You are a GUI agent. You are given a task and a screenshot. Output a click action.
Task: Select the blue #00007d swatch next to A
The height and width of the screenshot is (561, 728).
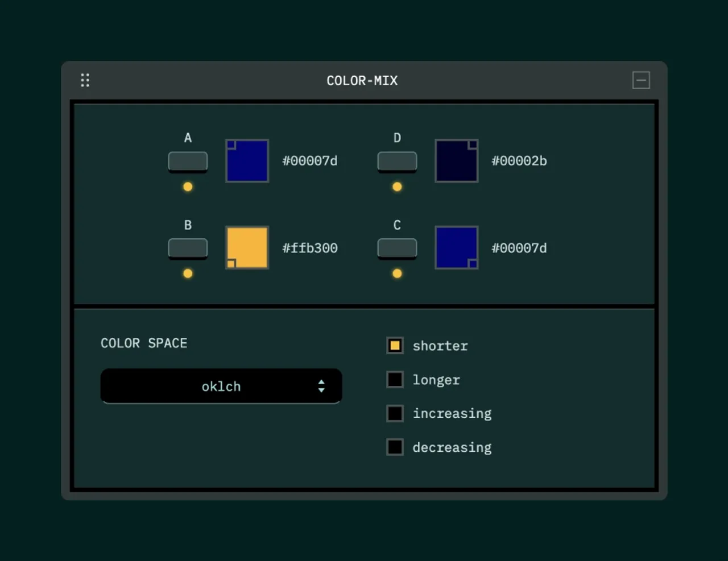click(247, 161)
